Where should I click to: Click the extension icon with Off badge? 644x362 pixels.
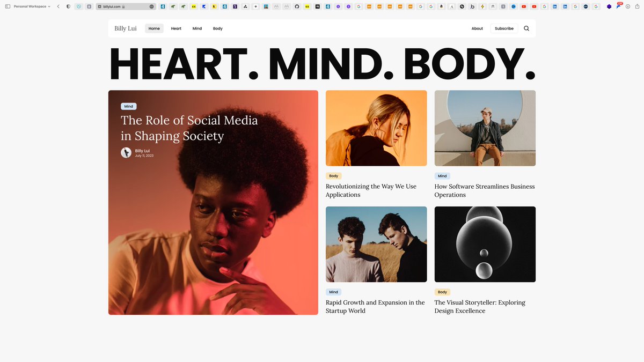619,6
